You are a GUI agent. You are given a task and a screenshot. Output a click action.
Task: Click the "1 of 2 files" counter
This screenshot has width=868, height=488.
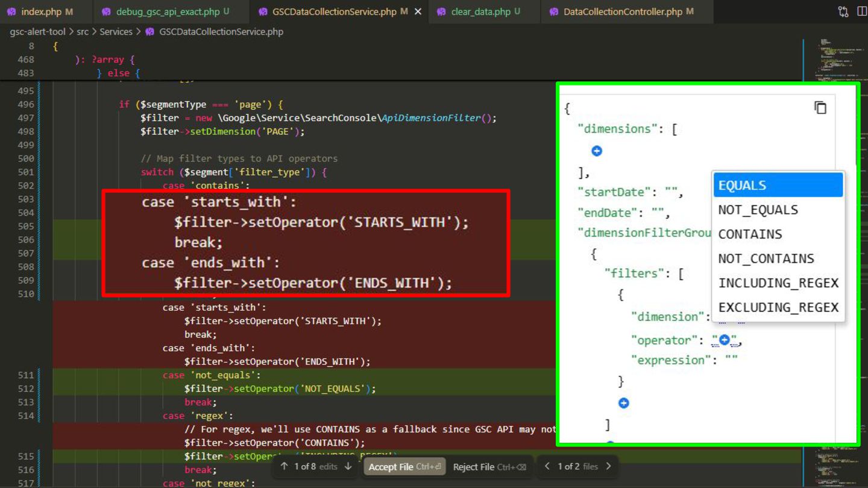click(577, 466)
